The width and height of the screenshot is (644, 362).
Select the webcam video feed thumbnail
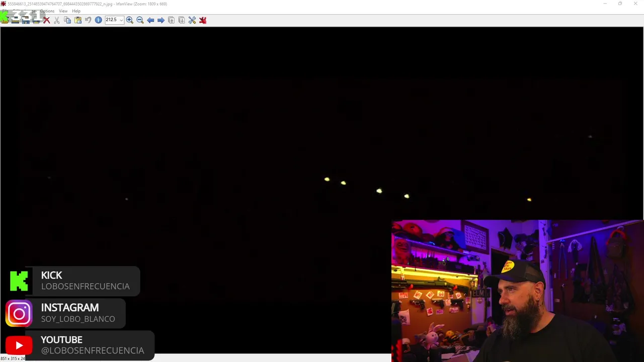(517, 291)
